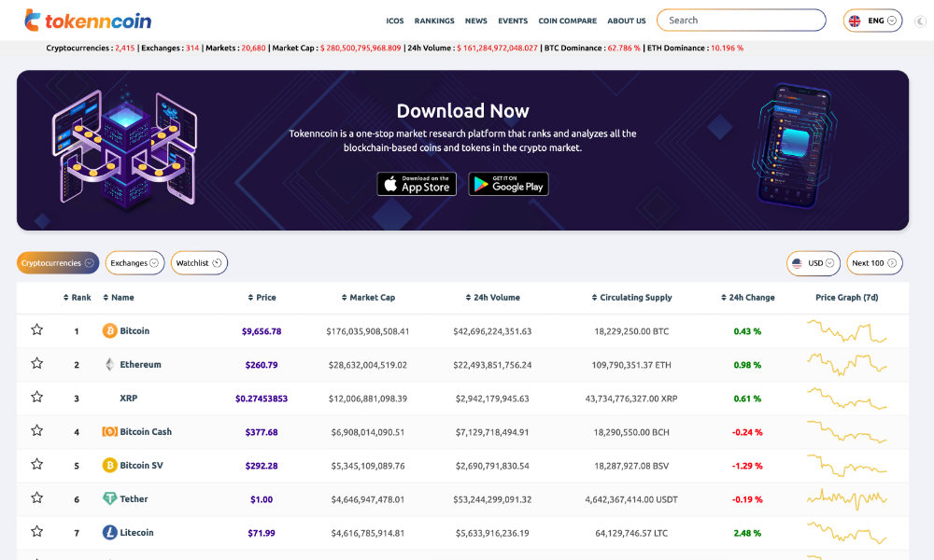934x560 pixels.
Task: Open the ENG language dropdown
Action: [872, 21]
